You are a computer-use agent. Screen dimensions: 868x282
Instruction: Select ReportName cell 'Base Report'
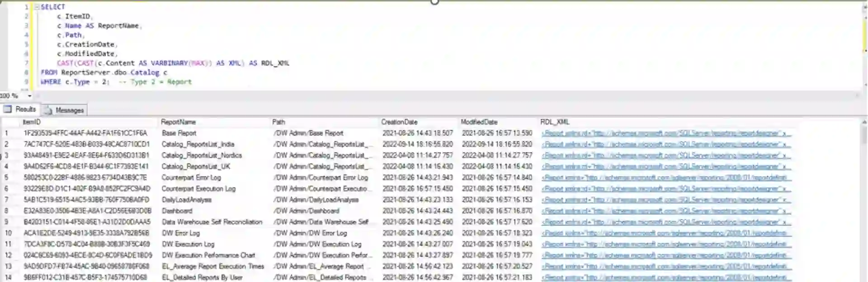click(x=179, y=134)
